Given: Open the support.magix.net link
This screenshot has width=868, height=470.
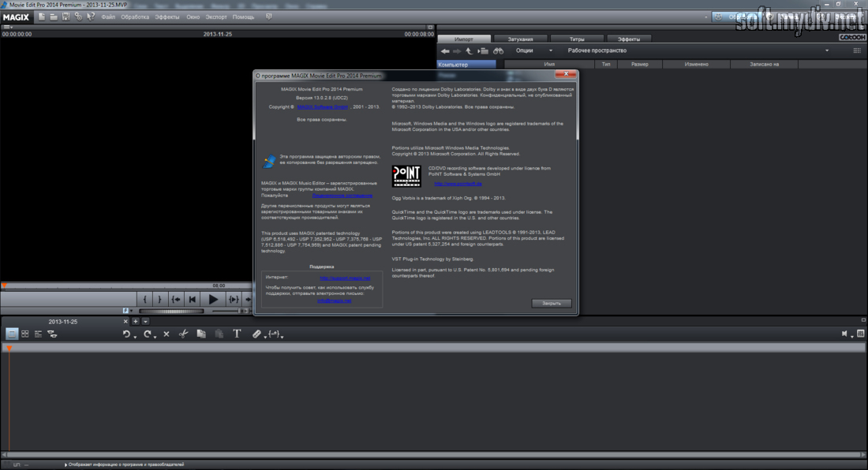Looking at the screenshot, I should pyautogui.click(x=345, y=278).
